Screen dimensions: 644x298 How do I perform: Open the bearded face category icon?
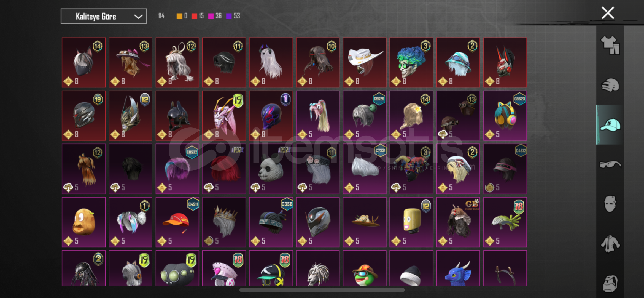[x=610, y=283]
